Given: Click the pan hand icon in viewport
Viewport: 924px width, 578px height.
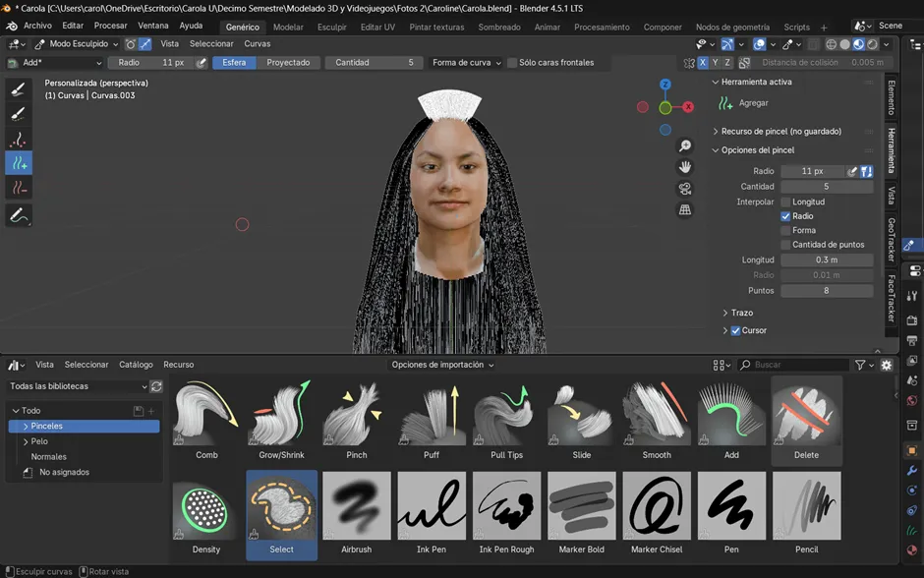Looking at the screenshot, I should tap(685, 167).
